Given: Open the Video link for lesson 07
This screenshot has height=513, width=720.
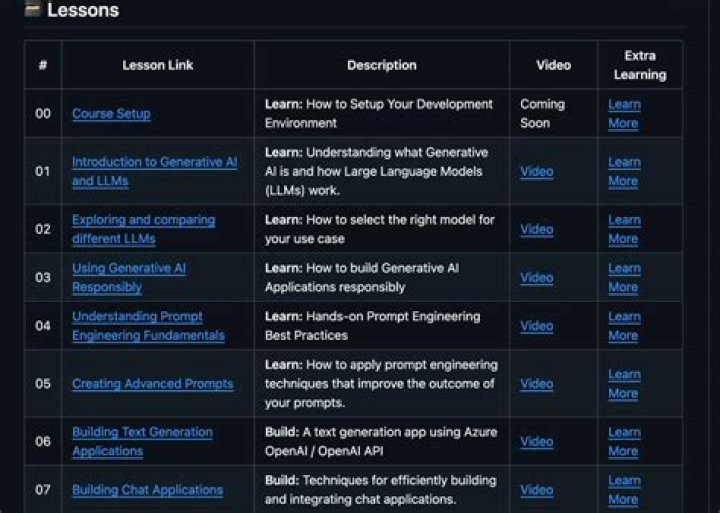Looking at the screenshot, I should (x=536, y=490).
